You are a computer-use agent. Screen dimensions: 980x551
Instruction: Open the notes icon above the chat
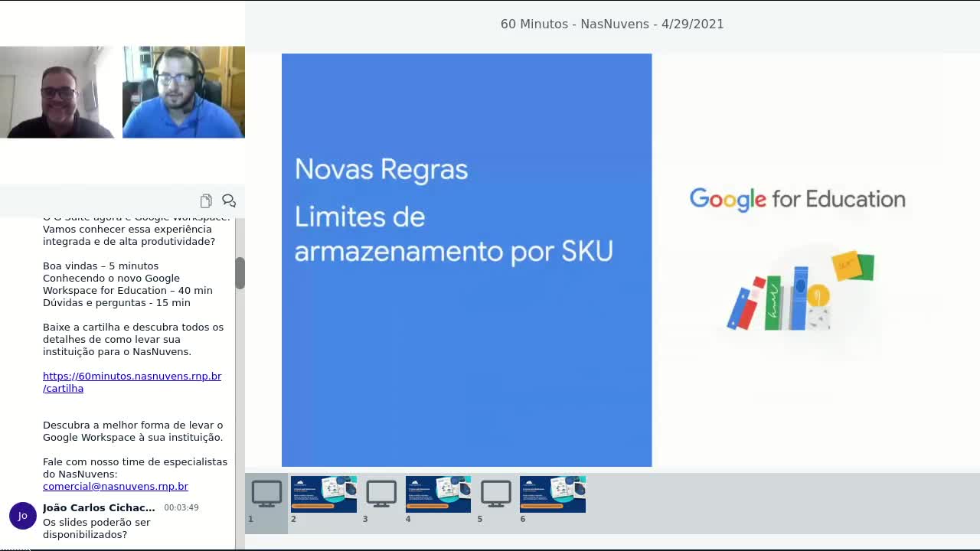click(206, 201)
